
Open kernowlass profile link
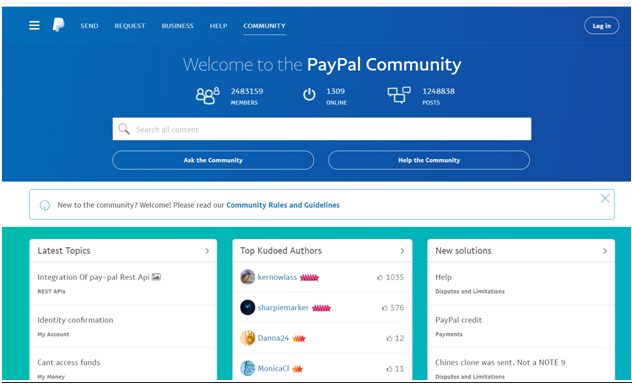point(277,277)
